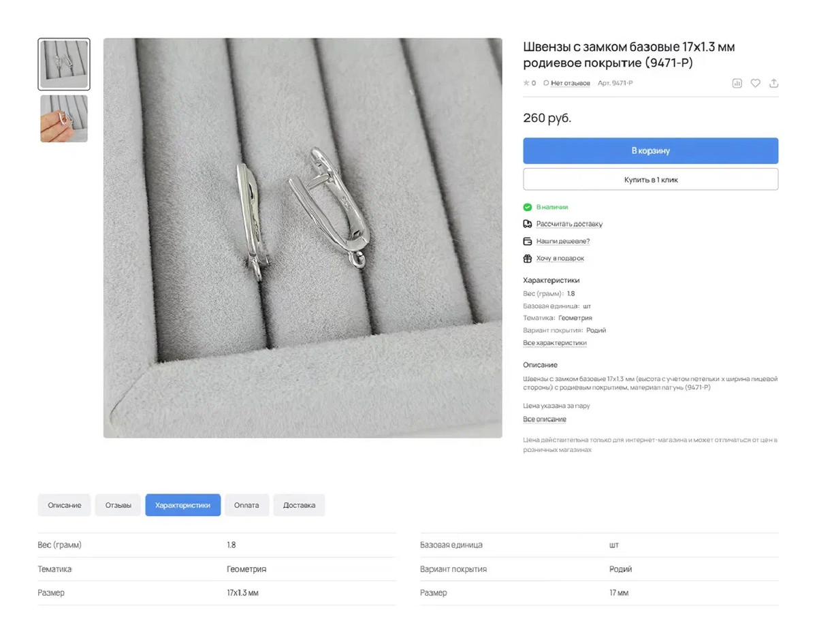
Task: Go to the "Доставка" tab
Action: pyautogui.click(x=299, y=505)
